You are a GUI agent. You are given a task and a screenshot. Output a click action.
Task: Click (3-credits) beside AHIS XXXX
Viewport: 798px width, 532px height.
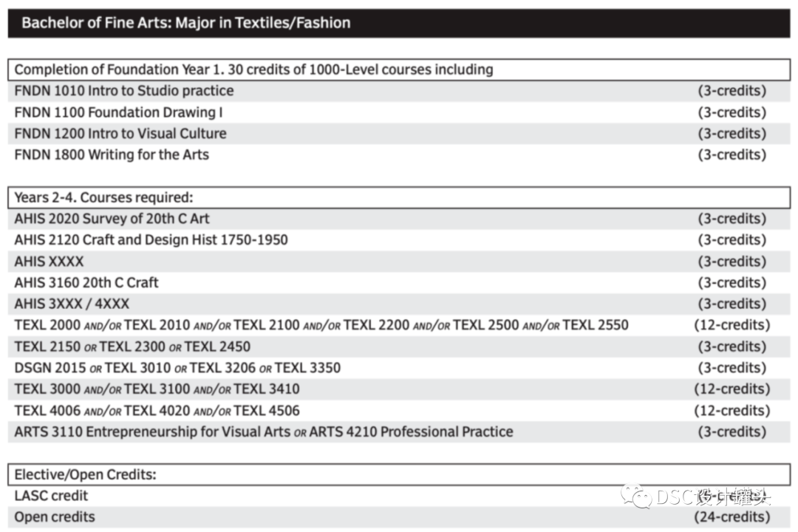(731, 261)
